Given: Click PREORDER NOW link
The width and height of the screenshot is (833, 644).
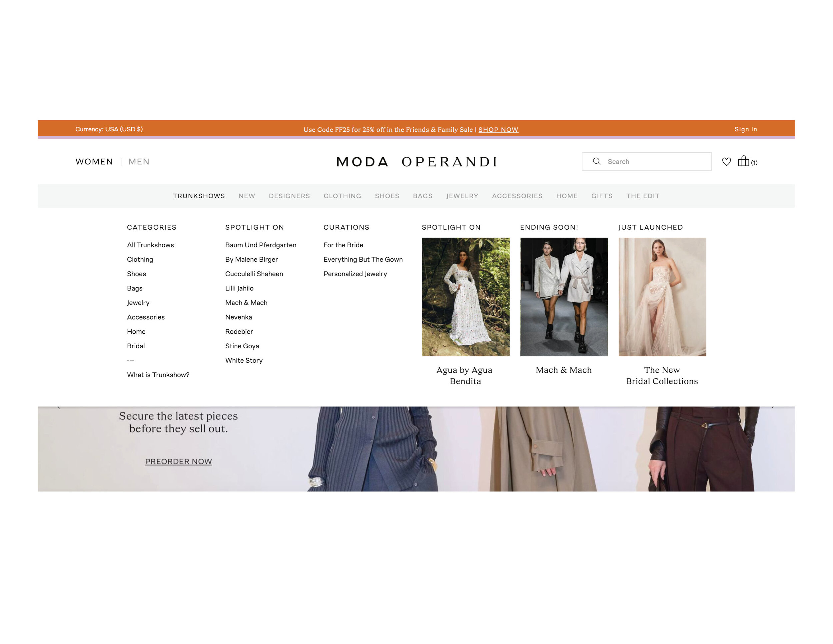Looking at the screenshot, I should tap(179, 461).
